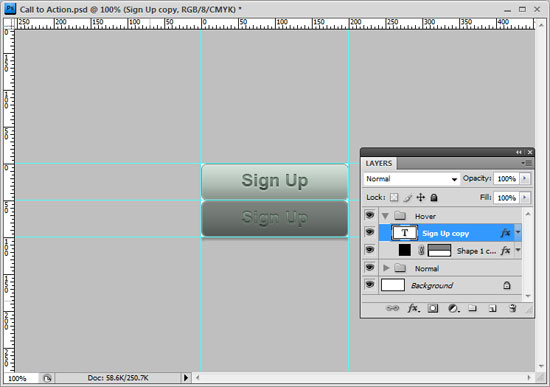Expand the Normal group triangle

[386, 268]
